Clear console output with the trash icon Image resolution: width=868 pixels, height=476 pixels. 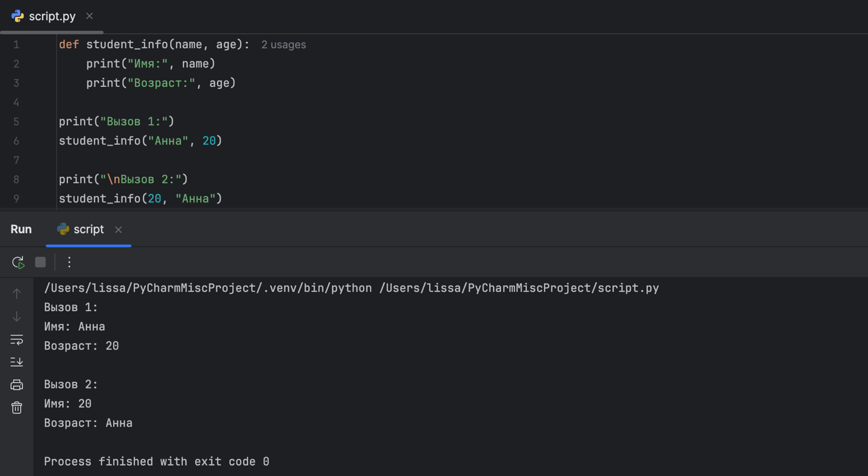coord(16,407)
